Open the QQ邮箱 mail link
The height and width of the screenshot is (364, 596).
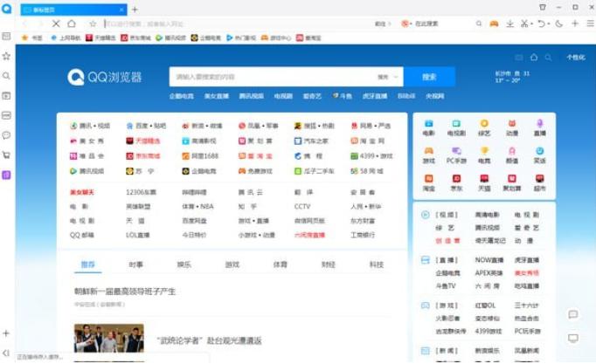coord(82,235)
